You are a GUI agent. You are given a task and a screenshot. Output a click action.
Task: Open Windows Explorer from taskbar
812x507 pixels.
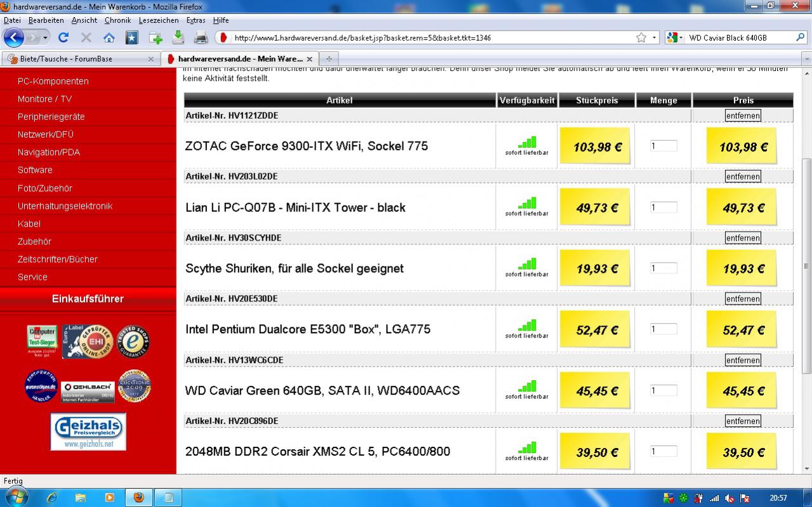click(x=81, y=497)
